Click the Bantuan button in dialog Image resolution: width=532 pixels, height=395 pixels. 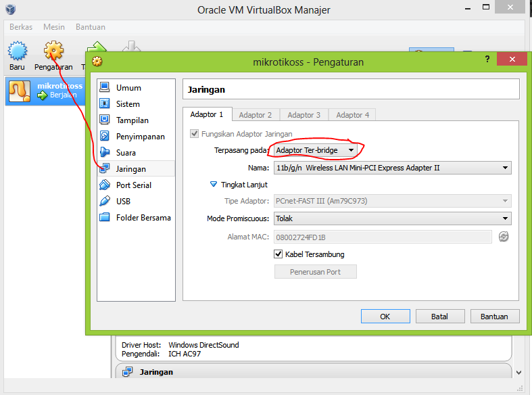495,317
